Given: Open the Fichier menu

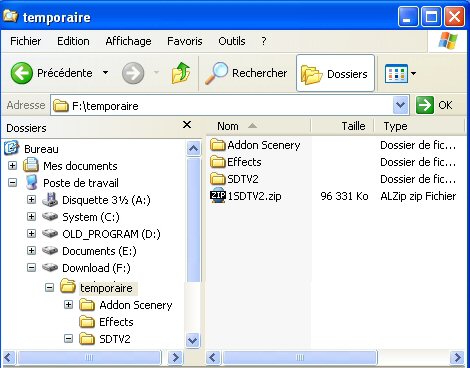Looking at the screenshot, I should click(26, 41).
